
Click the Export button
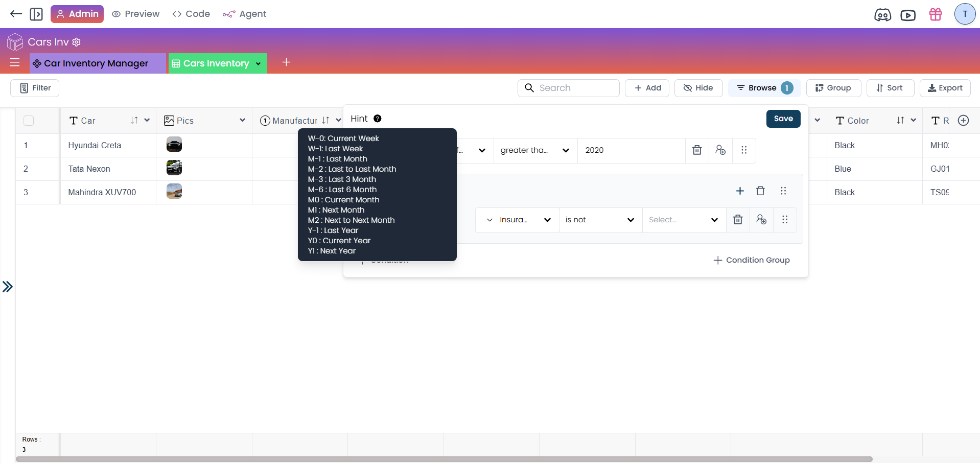[x=945, y=88]
